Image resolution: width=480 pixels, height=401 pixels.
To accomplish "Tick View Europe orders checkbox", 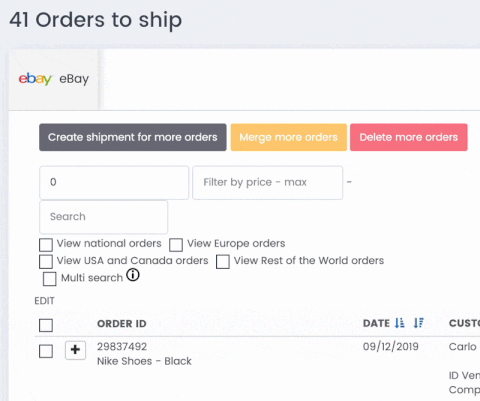I will click(176, 244).
